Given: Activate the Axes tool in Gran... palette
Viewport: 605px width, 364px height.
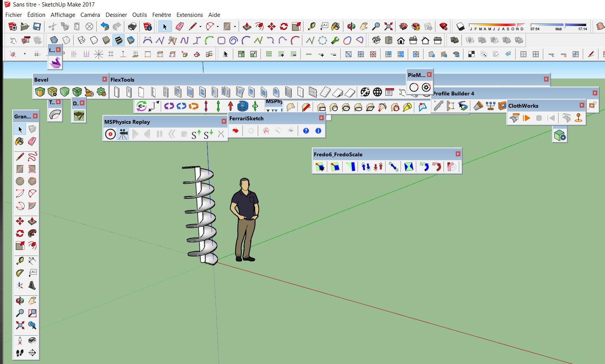Looking at the screenshot, I should pos(20,285).
